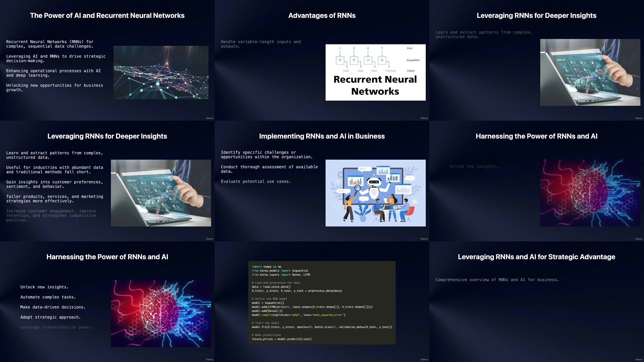This screenshot has height=362, width=644.
Task: Click code line "model.add(Dense(1))"
Action: (267, 311)
